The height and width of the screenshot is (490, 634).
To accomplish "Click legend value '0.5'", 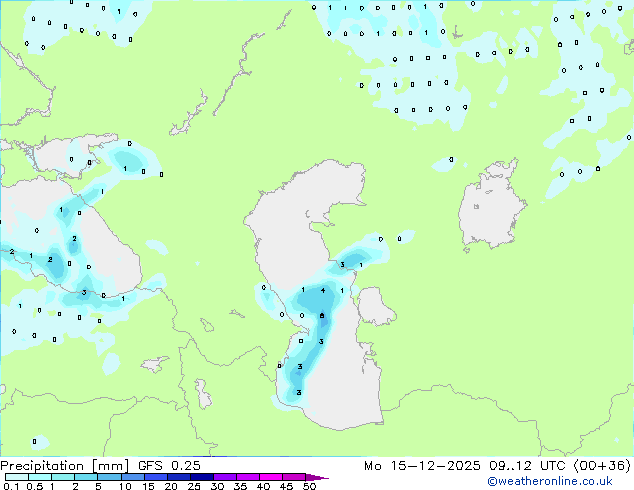I will point(34,486).
